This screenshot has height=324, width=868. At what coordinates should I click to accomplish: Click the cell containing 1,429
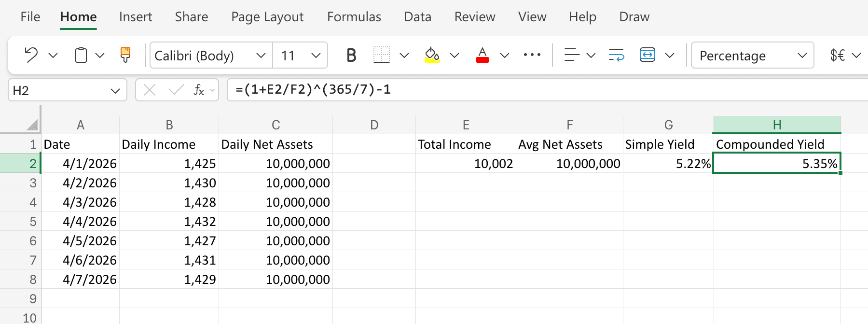(x=169, y=279)
